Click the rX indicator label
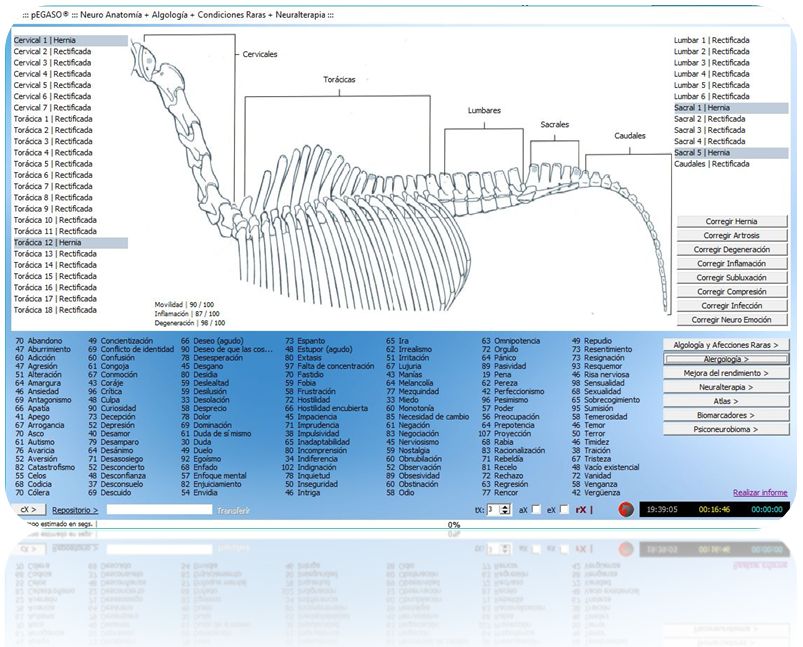The height and width of the screenshot is (647, 803). [x=581, y=510]
